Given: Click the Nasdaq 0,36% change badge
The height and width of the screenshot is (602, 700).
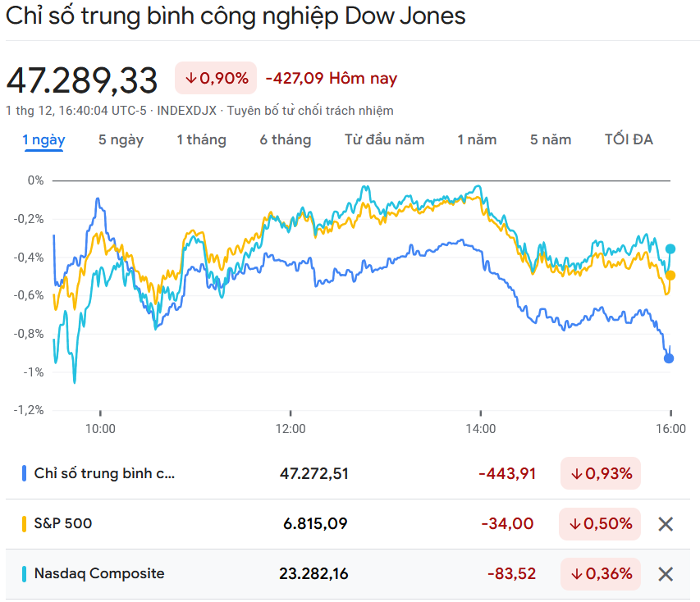Looking at the screenshot, I should pos(601,574).
